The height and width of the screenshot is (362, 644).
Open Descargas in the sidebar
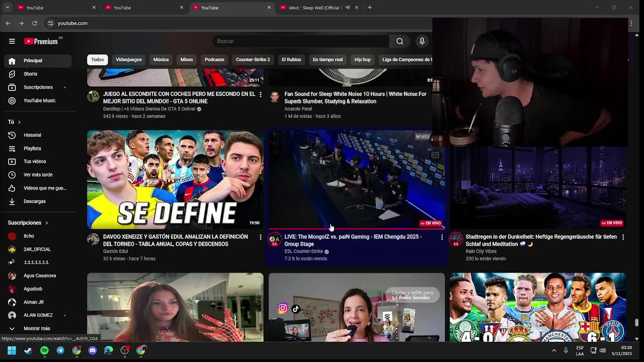38,201
